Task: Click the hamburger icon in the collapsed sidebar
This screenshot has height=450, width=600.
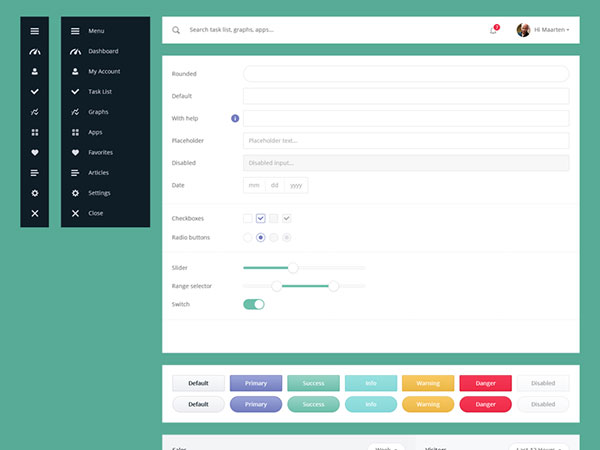Action: 34,31
